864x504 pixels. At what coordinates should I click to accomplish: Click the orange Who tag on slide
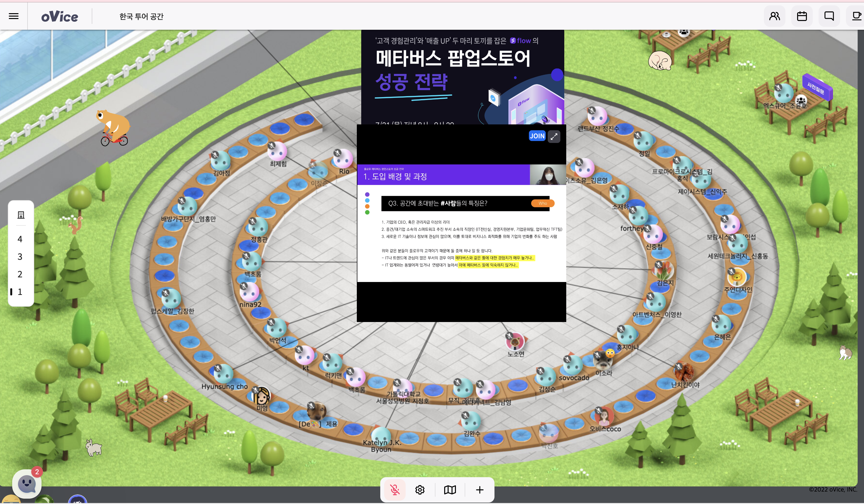[x=542, y=203]
